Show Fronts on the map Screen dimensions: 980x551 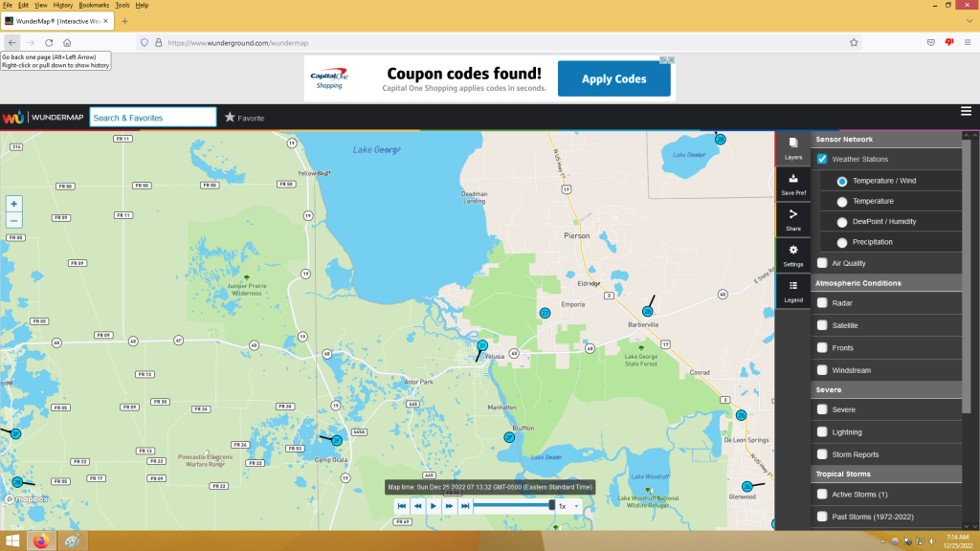[x=822, y=348]
